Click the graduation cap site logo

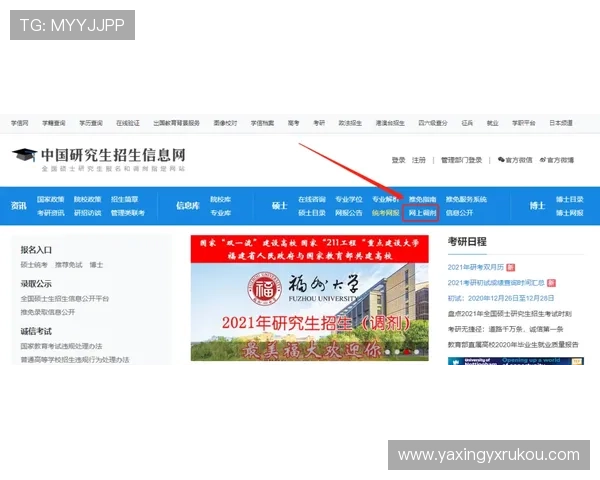pyautogui.click(x=24, y=155)
